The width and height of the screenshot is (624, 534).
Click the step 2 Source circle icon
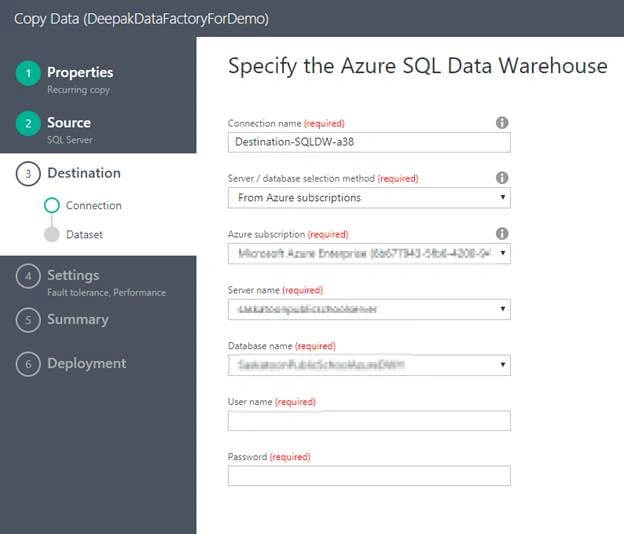click(28, 123)
